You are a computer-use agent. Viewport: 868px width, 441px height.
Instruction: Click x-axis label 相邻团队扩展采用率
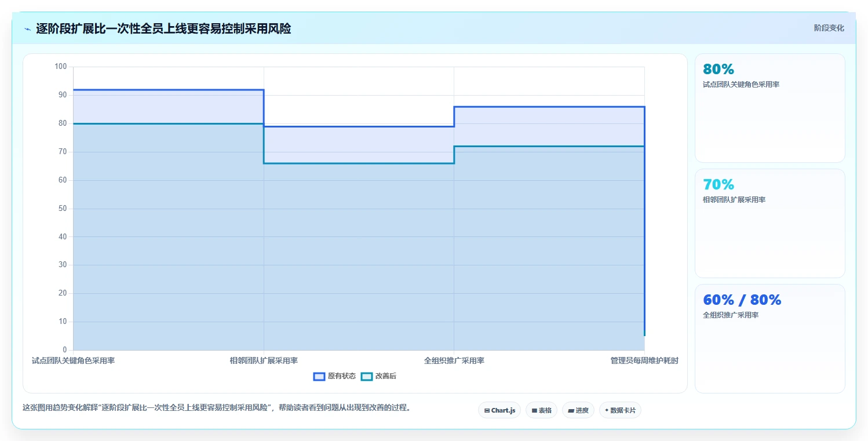click(264, 360)
